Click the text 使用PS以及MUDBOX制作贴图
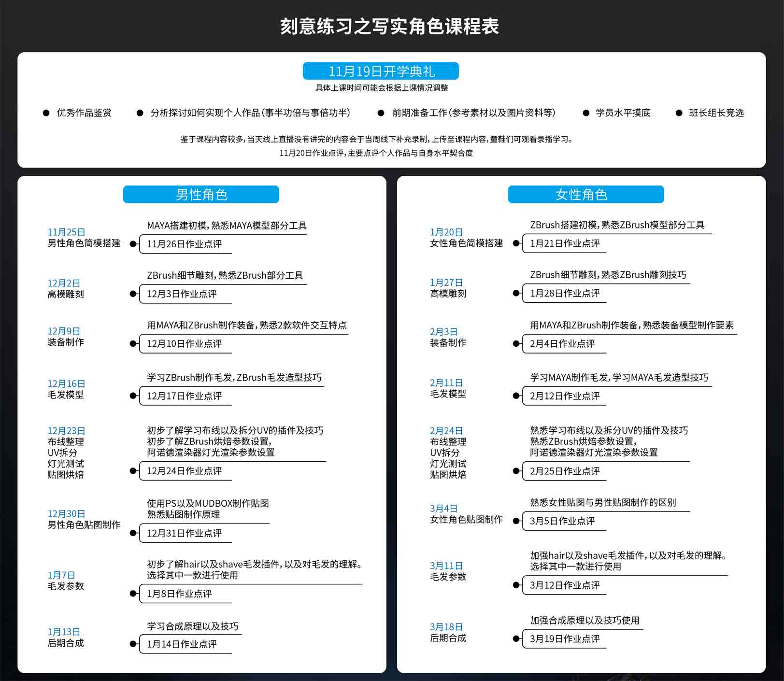784x681 pixels. [208, 503]
